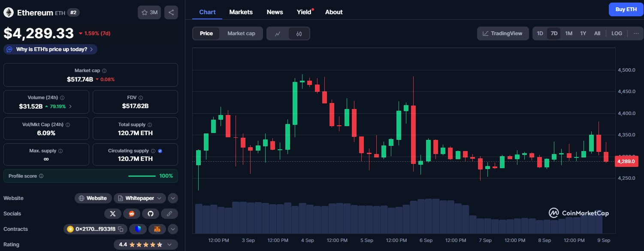Viewport: 644px width, 251px height.
Task: Click the 100% profile score text
Action: click(x=166, y=176)
